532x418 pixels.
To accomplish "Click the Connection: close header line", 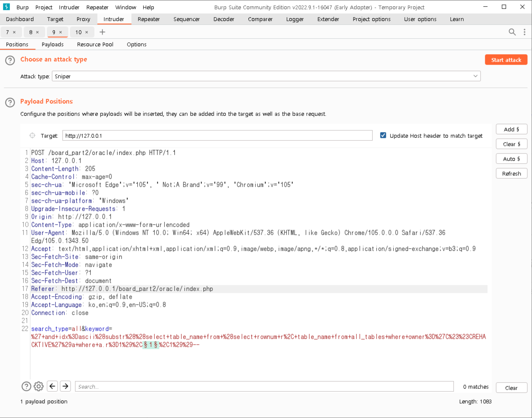I will coord(60,313).
